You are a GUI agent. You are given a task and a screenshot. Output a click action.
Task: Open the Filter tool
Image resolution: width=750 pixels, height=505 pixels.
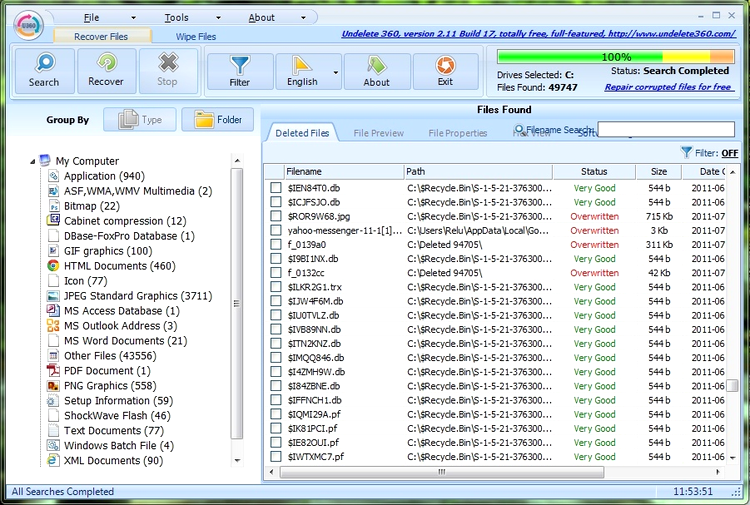coord(240,71)
